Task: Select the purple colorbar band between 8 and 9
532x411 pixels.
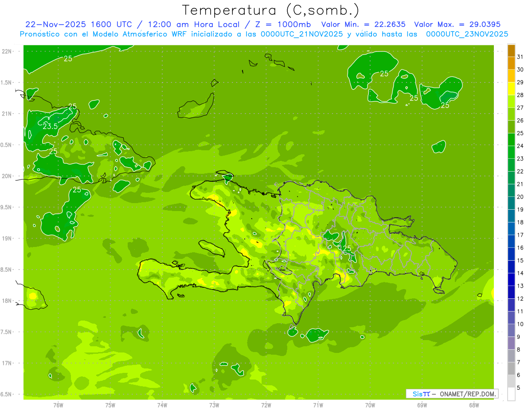Action: pos(511,343)
